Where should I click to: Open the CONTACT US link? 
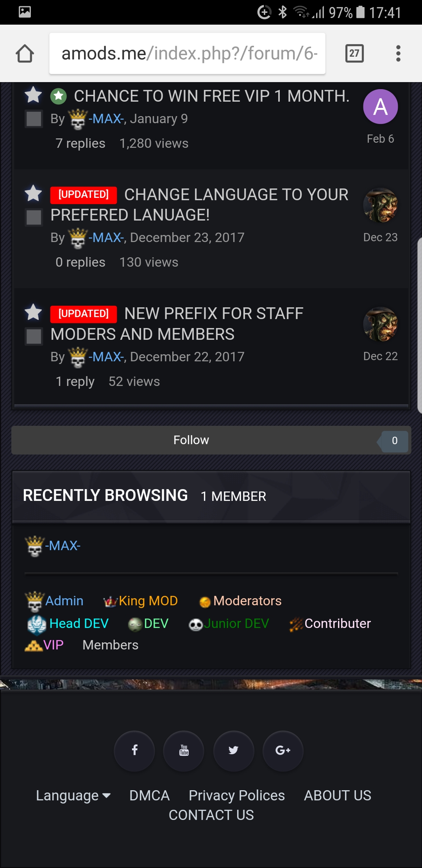[211, 815]
